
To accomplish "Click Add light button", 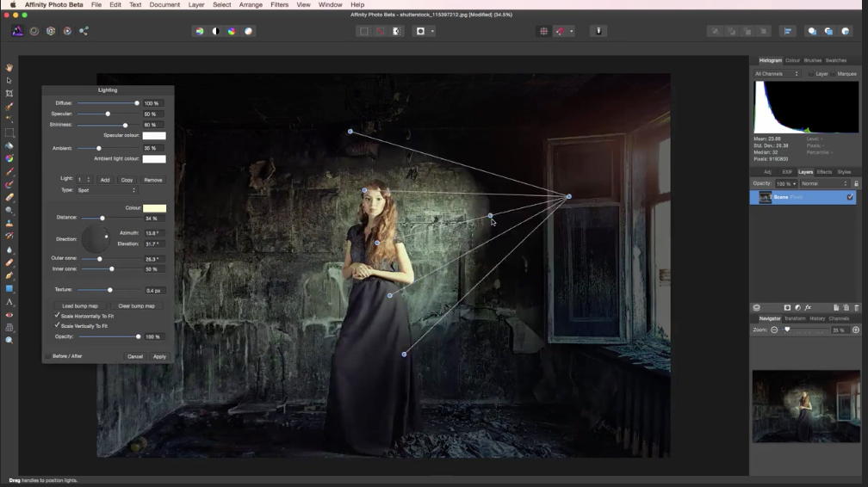I will point(105,180).
